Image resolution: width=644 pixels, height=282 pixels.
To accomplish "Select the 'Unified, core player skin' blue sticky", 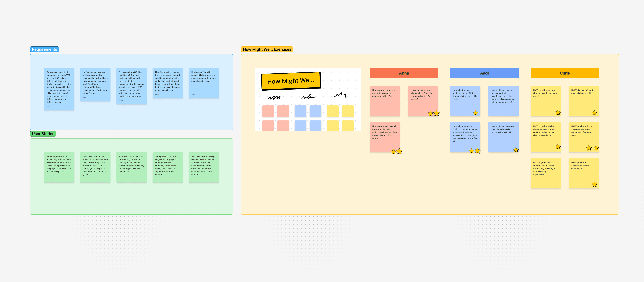I will (95, 85).
